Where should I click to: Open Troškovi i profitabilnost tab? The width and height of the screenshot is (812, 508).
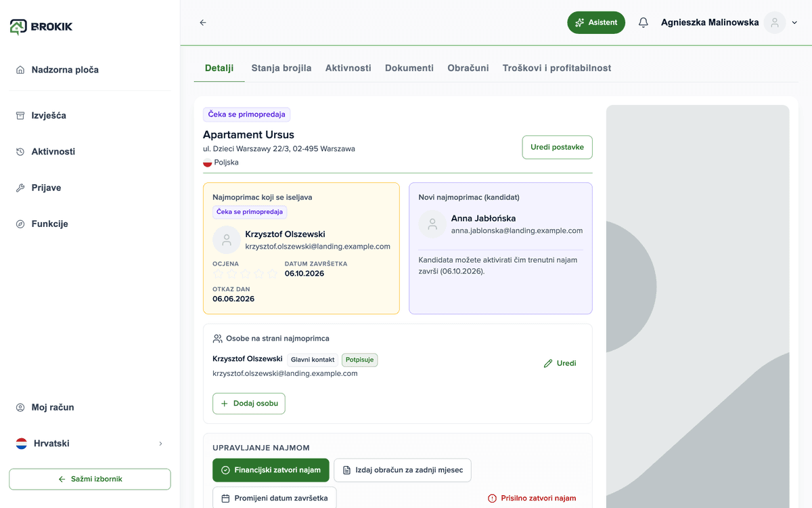[x=557, y=68]
